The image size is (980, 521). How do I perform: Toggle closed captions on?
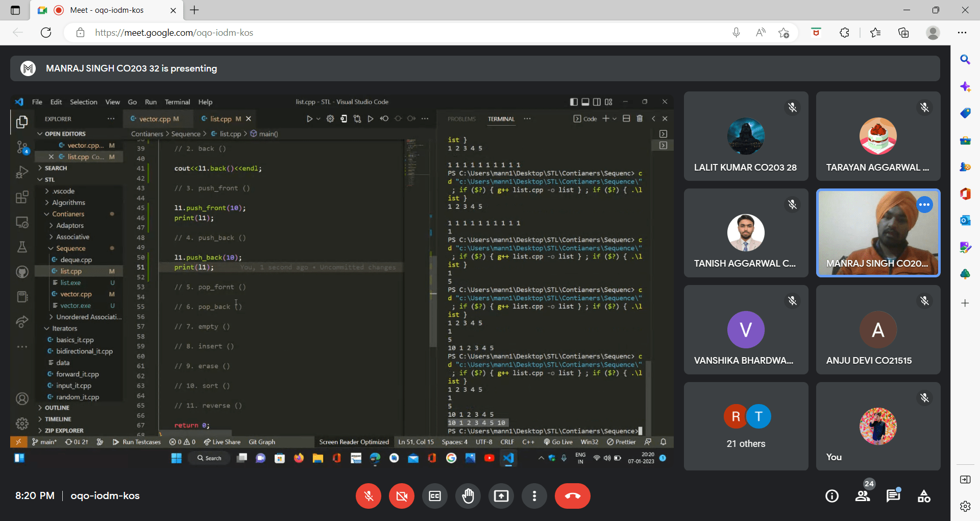pyautogui.click(x=435, y=495)
